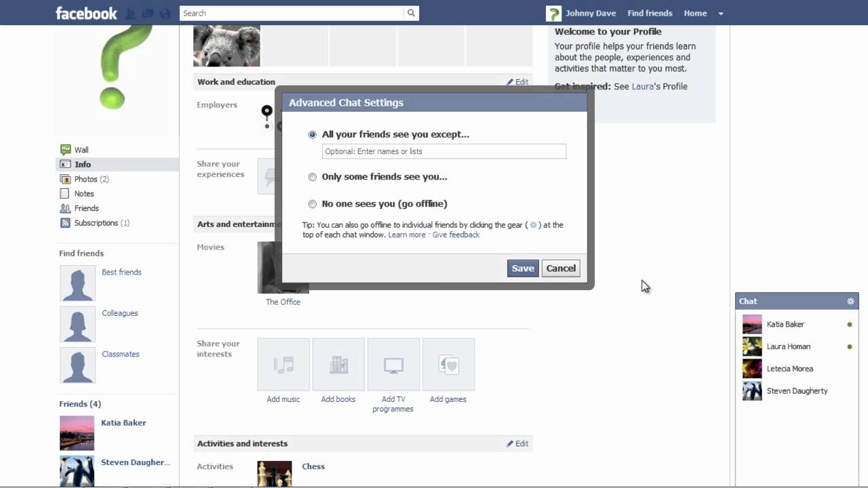Open friend requests icon in header
This screenshot has height=488, width=868.
click(131, 13)
